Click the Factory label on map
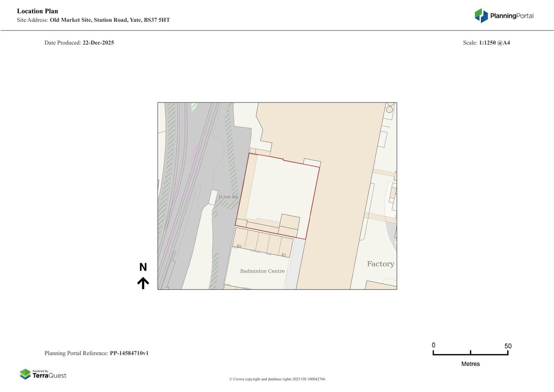This screenshot has height=392, width=554. click(x=380, y=264)
